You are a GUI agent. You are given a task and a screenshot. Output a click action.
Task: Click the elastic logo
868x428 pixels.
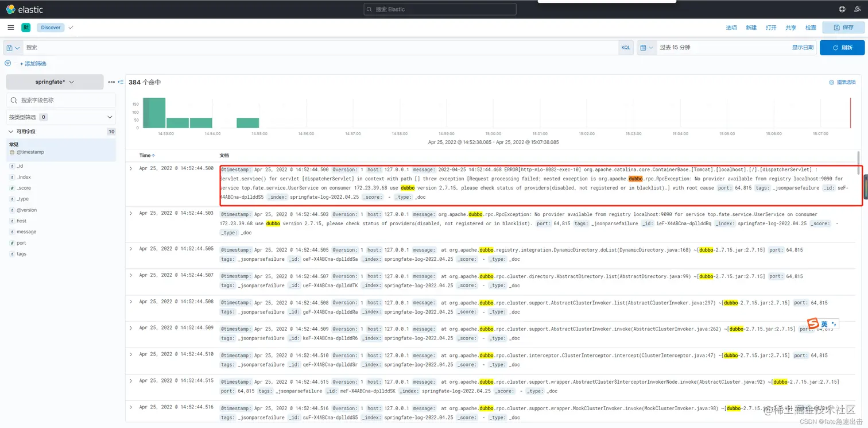[x=24, y=9]
